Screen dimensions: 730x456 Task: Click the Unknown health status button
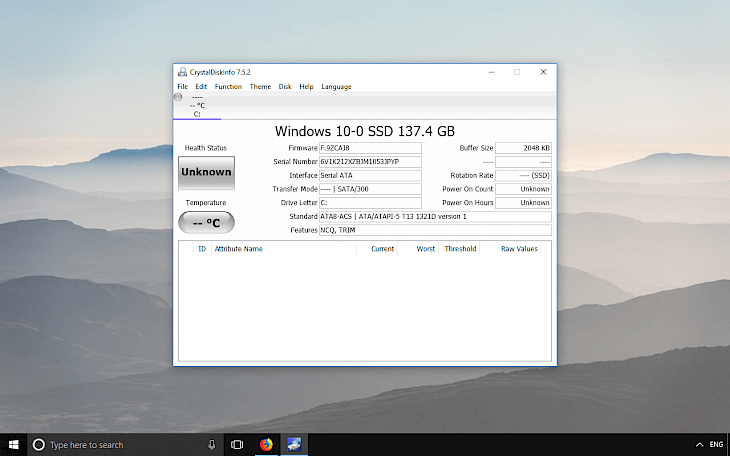point(206,173)
